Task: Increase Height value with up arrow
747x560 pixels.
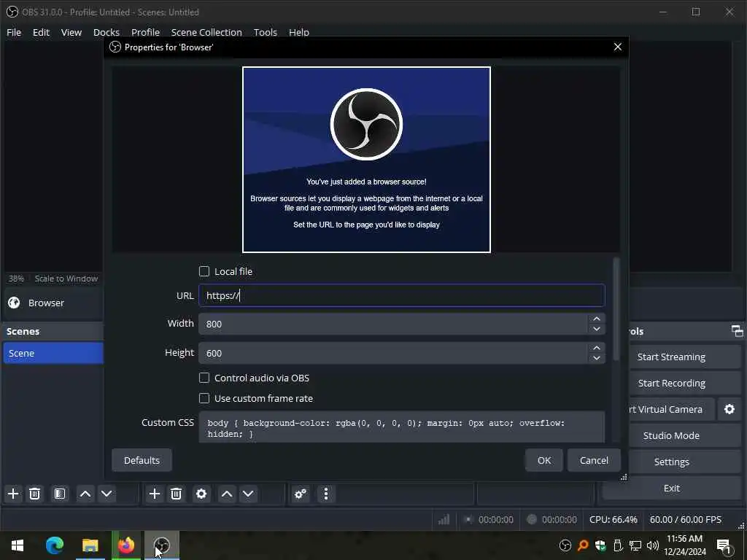Action: [x=597, y=348]
